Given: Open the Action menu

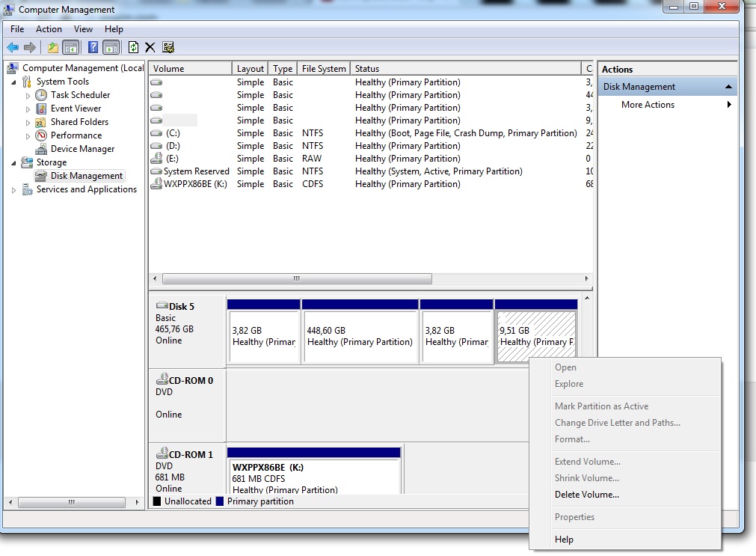Looking at the screenshot, I should [x=49, y=29].
